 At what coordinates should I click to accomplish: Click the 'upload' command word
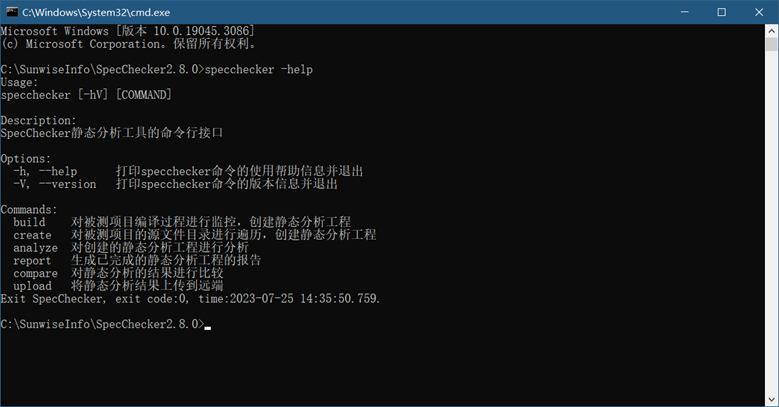pyautogui.click(x=32, y=286)
